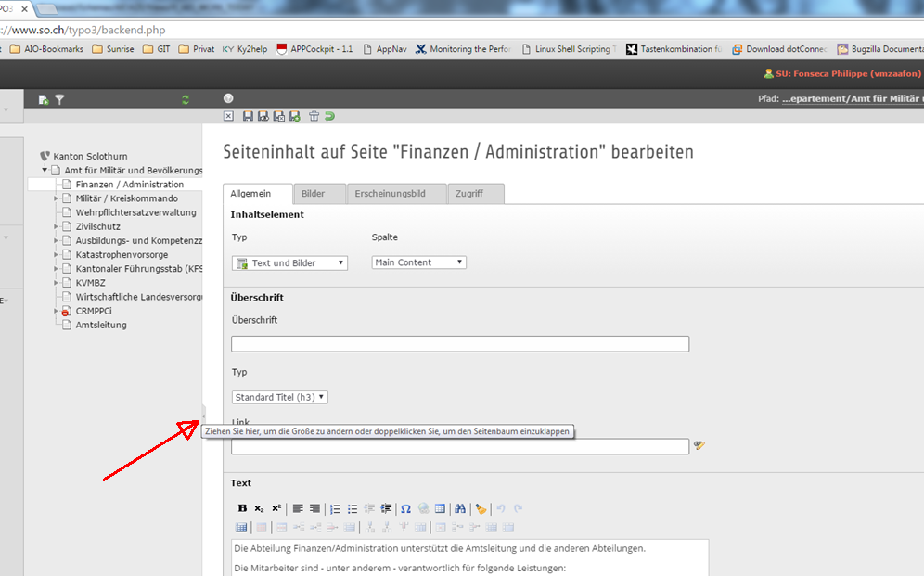
Task: Open the link wizard icon beside Link field
Action: (699, 446)
